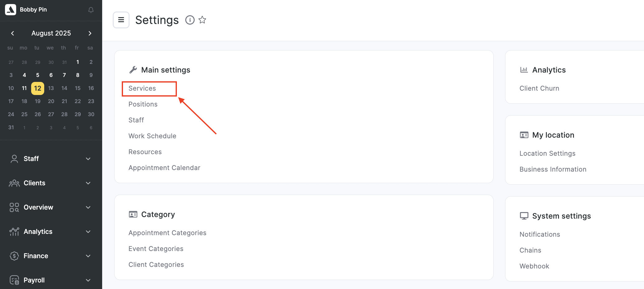The width and height of the screenshot is (644, 289).
Task: Click the notification bell icon
Action: (x=91, y=10)
